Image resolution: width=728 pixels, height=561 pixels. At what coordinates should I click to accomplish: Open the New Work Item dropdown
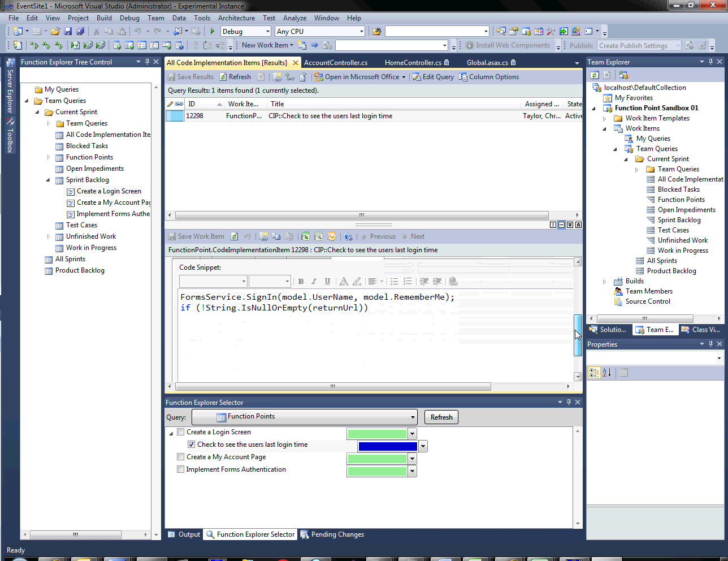(267, 45)
